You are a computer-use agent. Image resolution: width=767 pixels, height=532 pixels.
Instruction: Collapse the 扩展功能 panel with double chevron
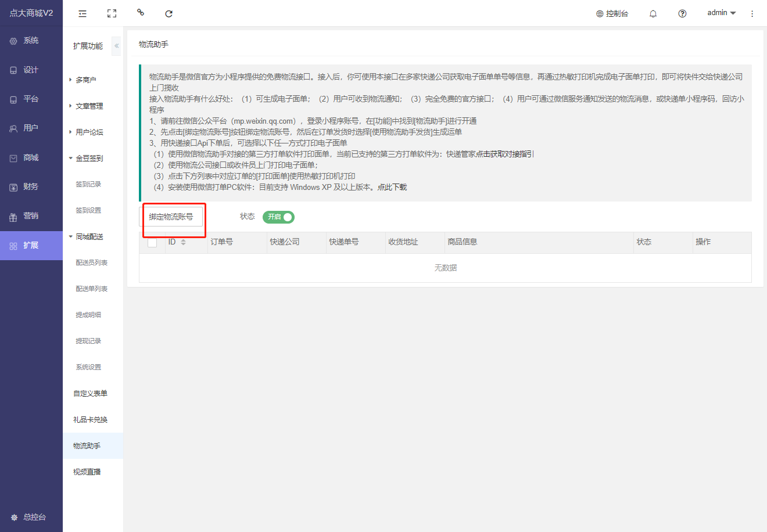[116, 46]
